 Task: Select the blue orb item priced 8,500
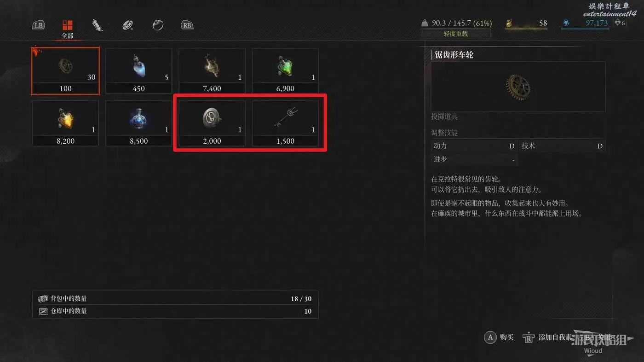coord(139,123)
